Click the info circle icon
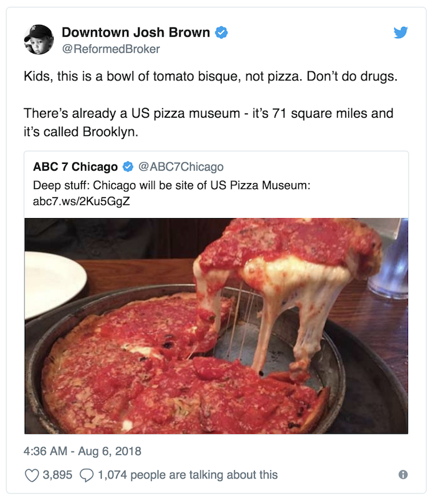Screen dimensions: 436x504 [403, 475]
